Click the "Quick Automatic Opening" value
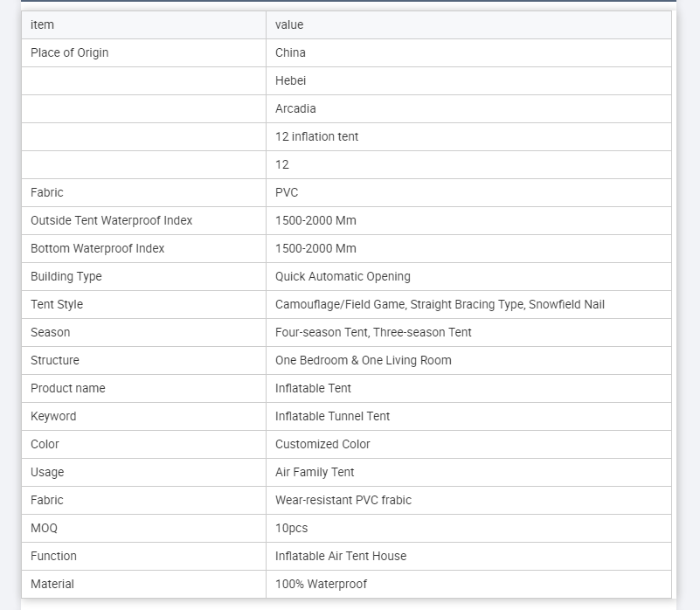Screen dimensions: 700x610 coord(343,276)
